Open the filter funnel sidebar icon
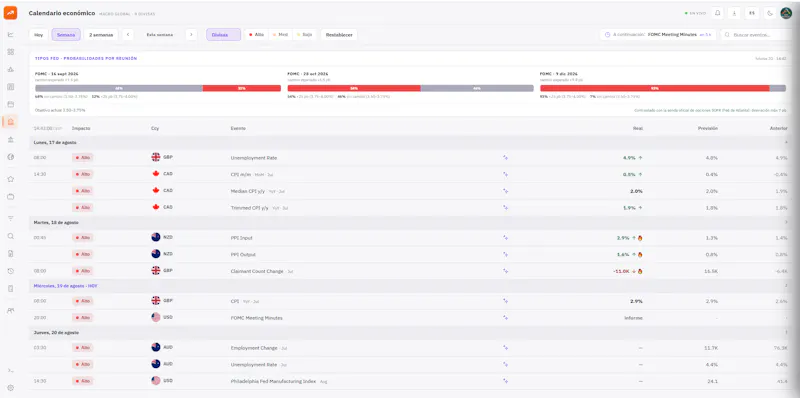Image resolution: width=800 pixels, height=398 pixels. (10, 218)
